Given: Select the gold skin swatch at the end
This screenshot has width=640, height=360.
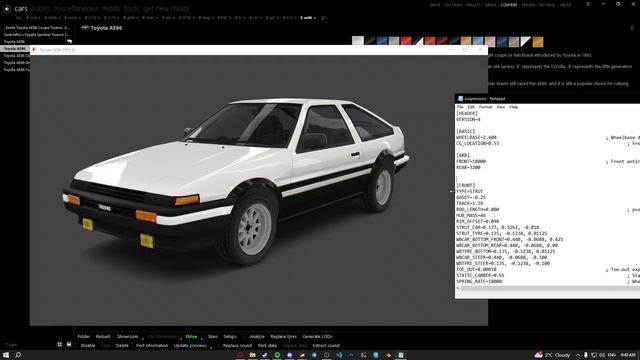Looking at the screenshot, I should [538, 41].
